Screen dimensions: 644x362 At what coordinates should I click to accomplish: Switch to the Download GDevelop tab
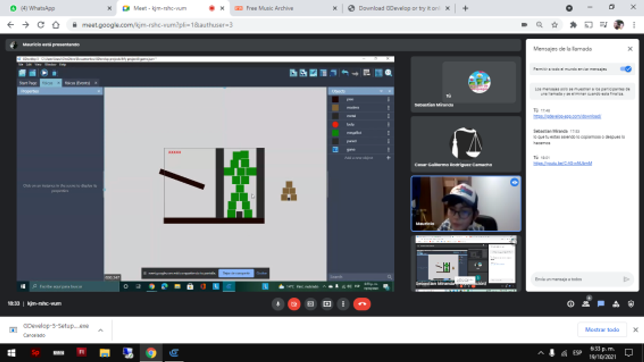[x=399, y=8]
